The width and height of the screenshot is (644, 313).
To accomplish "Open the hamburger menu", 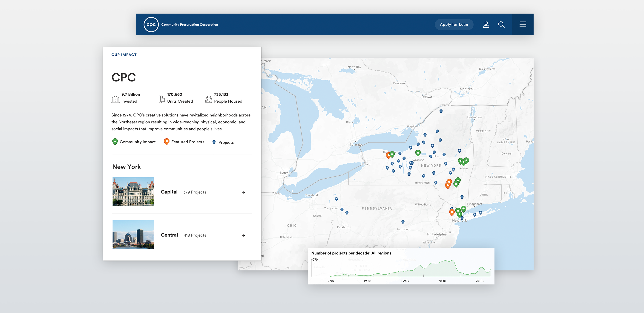I will pyautogui.click(x=523, y=24).
